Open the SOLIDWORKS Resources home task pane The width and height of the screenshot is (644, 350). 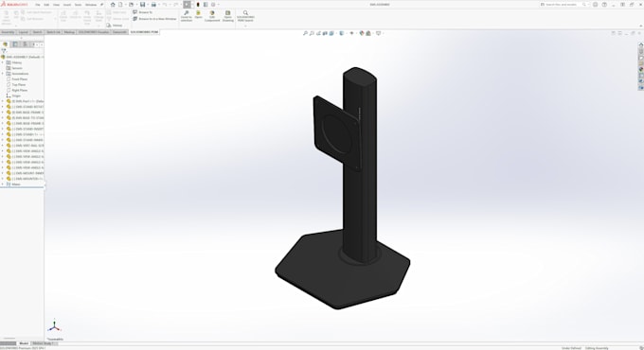[x=641, y=45]
